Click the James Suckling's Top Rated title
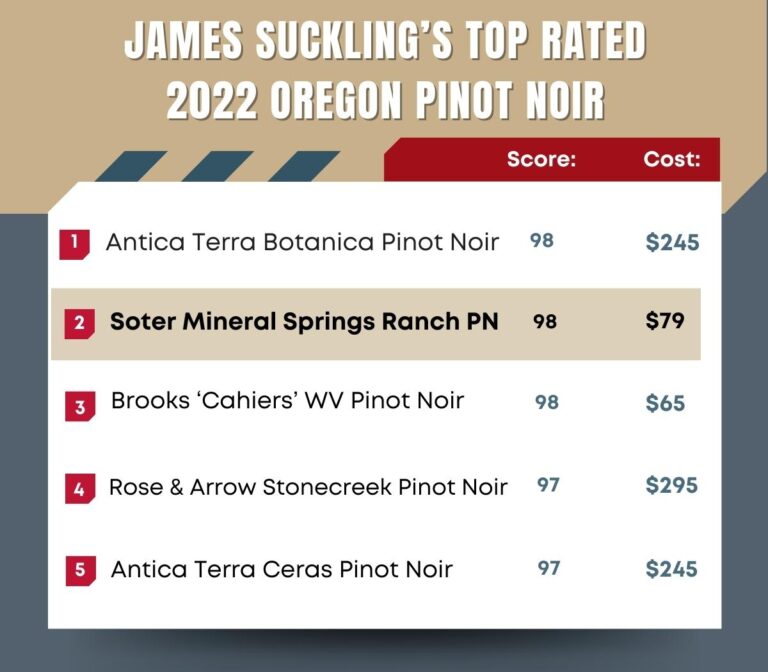The height and width of the screenshot is (672, 768). click(x=385, y=40)
